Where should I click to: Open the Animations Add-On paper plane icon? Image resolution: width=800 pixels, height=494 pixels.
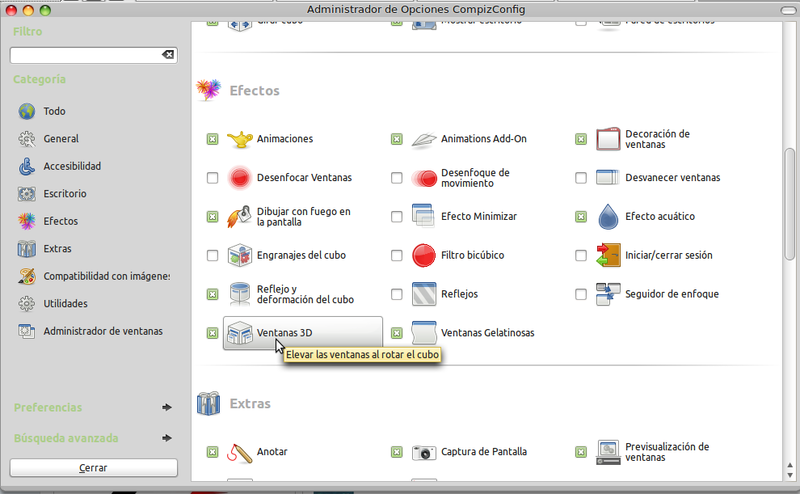425,139
